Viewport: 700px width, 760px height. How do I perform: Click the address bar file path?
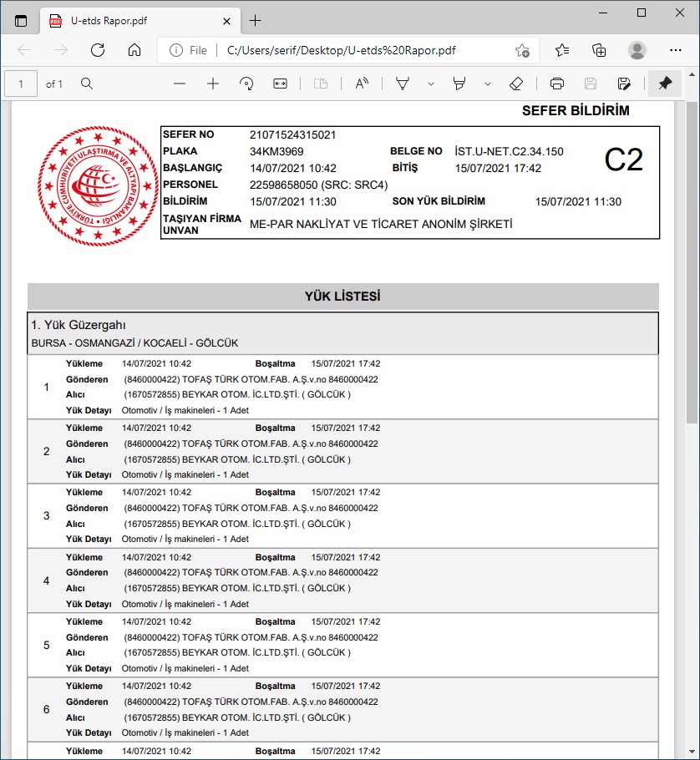(x=342, y=50)
